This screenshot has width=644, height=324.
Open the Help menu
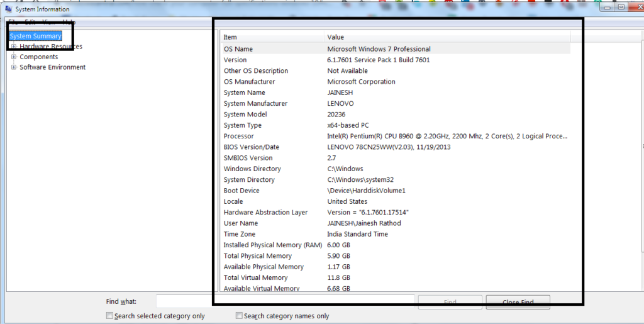pos(69,22)
